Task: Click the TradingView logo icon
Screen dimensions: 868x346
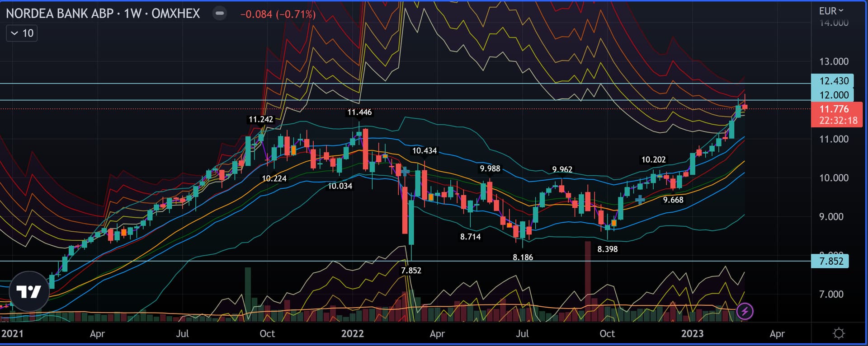Action: tap(29, 291)
